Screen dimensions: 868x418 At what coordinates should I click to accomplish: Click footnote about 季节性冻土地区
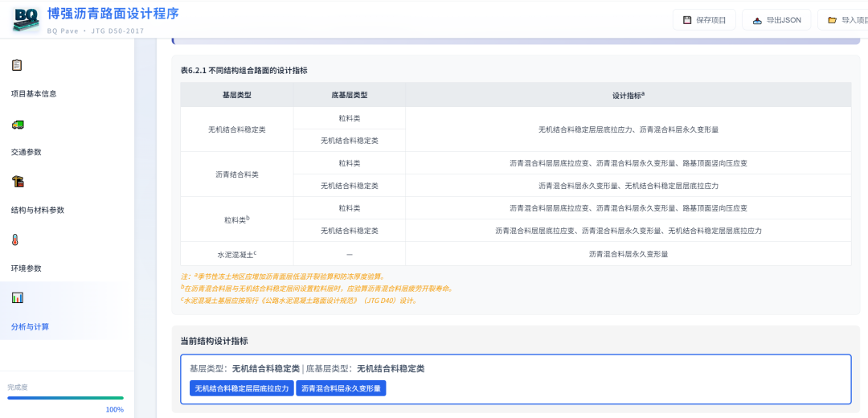pos(281,276)
